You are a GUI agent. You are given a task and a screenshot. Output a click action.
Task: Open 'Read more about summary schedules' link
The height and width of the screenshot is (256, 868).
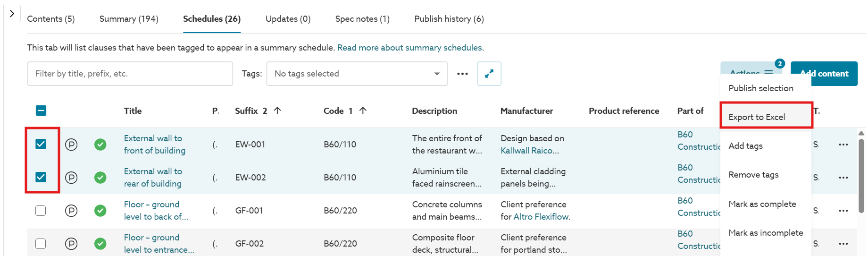[x=409, y=48]
